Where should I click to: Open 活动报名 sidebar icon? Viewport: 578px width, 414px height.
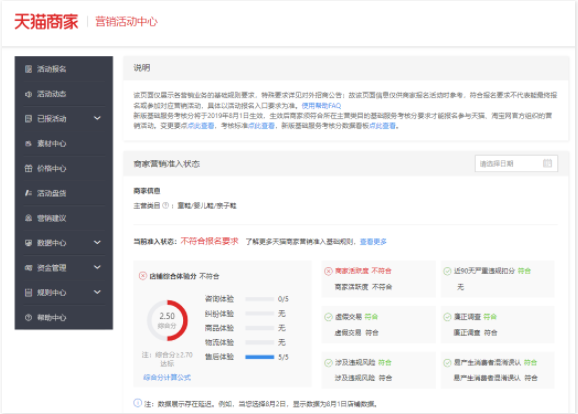(28, 69)
